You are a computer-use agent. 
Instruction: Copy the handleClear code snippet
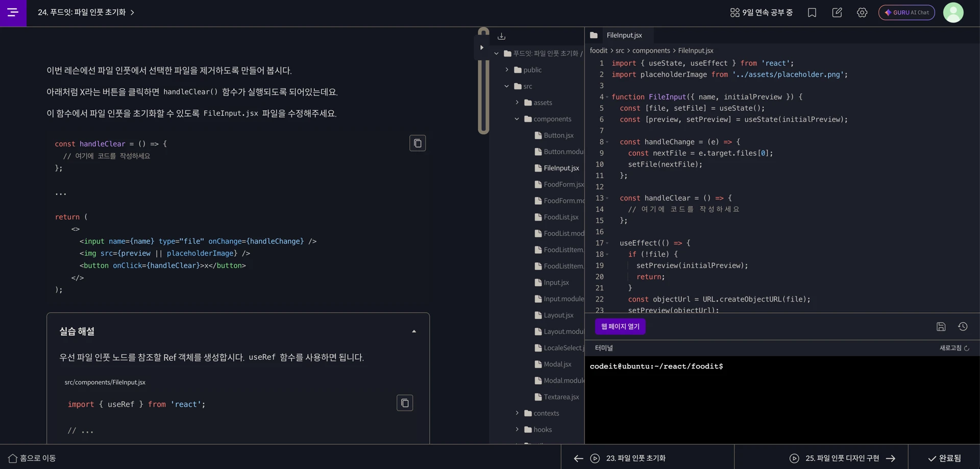[x=418, y=143]
